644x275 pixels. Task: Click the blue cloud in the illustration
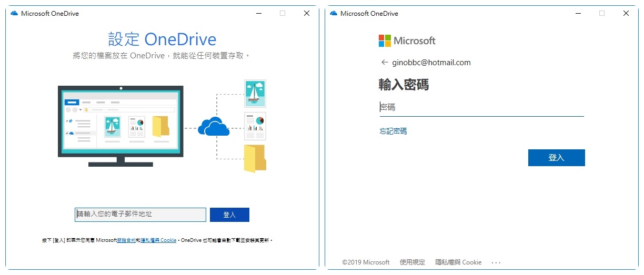(x=214, y=126)
